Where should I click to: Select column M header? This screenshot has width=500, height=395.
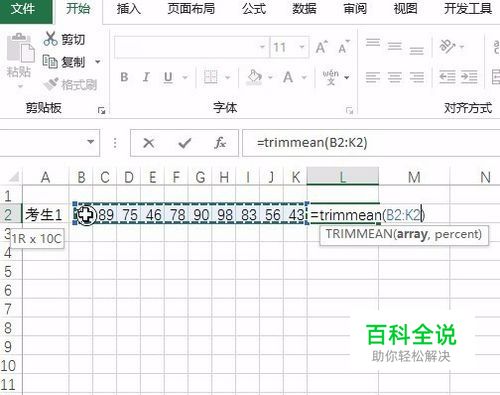pos(414,177)
